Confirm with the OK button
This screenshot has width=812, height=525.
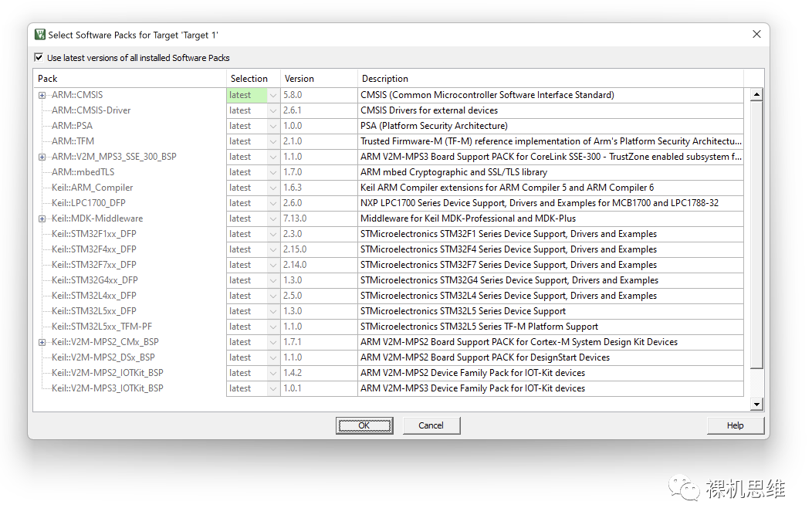(364, 425)
